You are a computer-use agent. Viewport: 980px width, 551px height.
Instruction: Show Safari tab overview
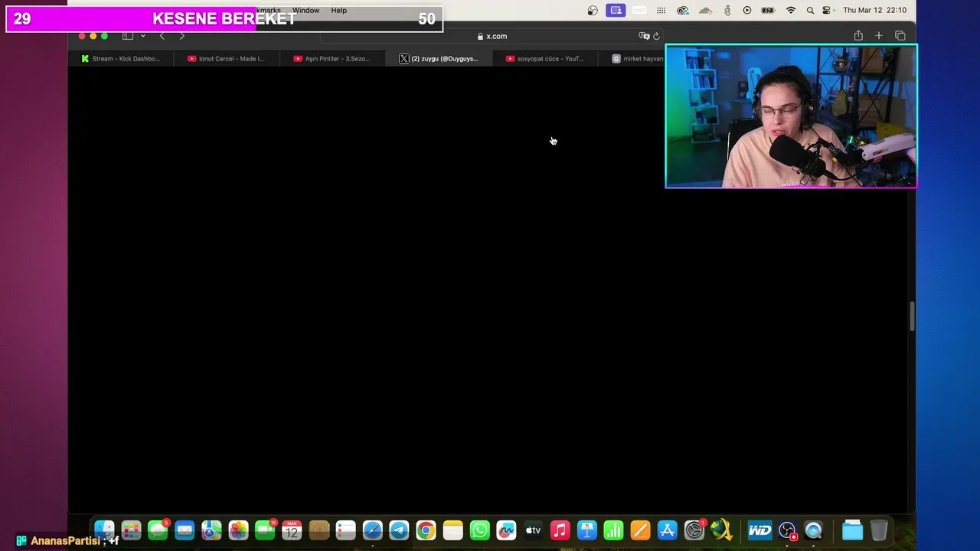click(900, 36)
